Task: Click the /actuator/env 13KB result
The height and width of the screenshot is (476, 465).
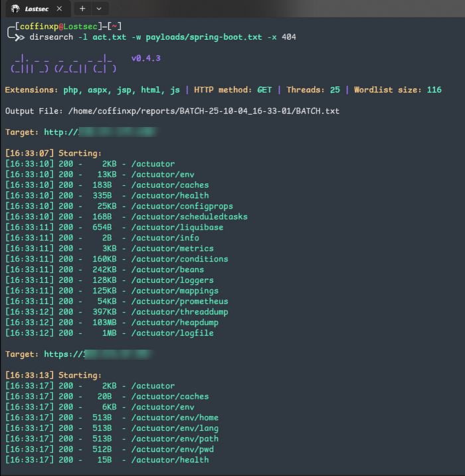Action: point(100,175)
